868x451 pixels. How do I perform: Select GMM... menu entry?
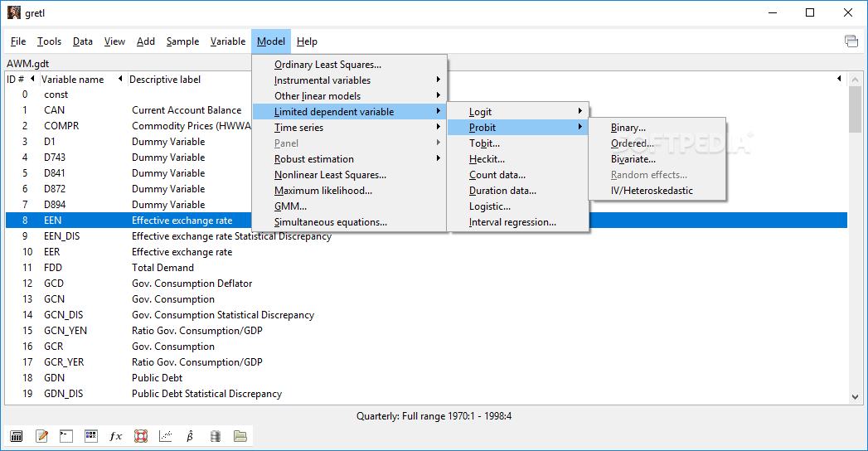349,206
